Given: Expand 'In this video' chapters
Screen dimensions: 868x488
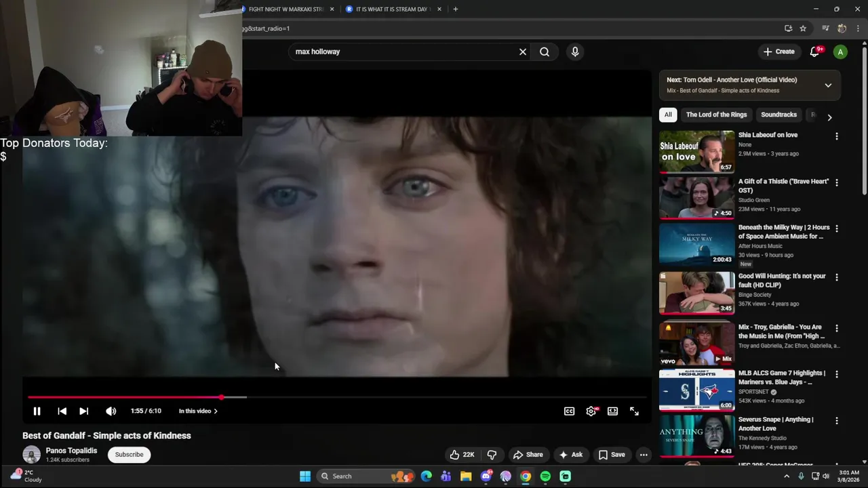Looking at the screenshot, I should (198, 411).
